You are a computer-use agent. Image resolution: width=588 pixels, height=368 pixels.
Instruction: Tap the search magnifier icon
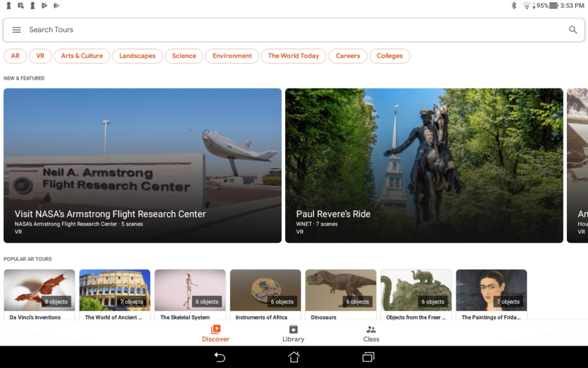pos(573,30)
